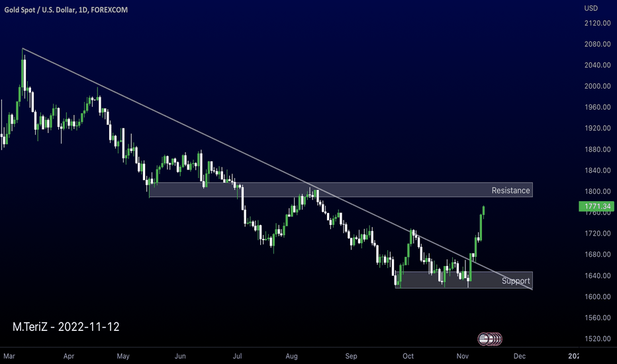Click the 2080.00 price axis label
The height and width of the screenshot is (364, 617).
click(x=597, y=44)
